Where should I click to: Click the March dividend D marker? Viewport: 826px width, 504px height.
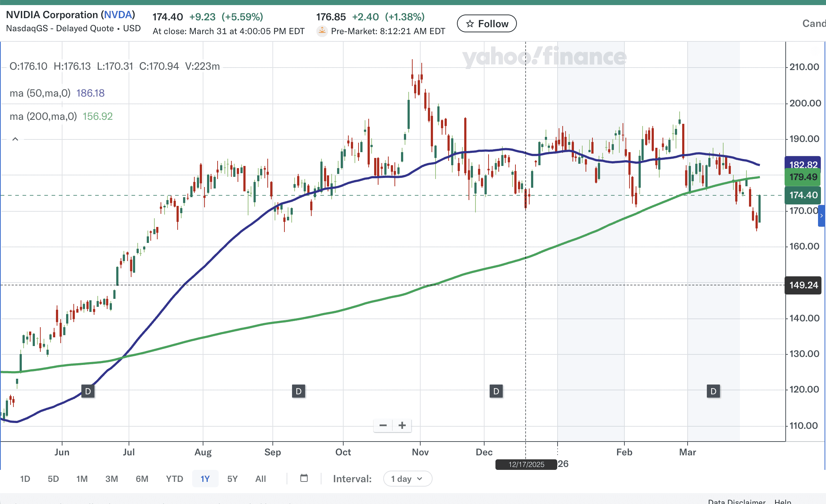(713, 391)
